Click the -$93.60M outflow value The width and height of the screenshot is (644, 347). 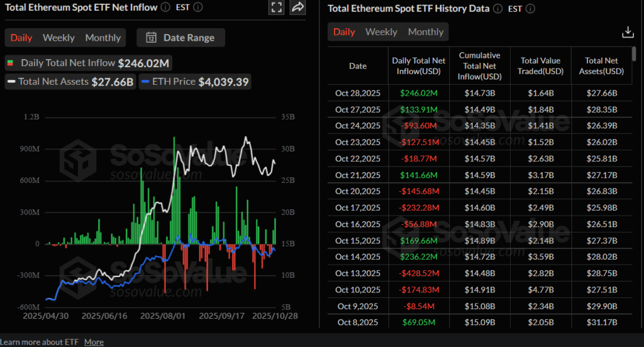point(418,126)
